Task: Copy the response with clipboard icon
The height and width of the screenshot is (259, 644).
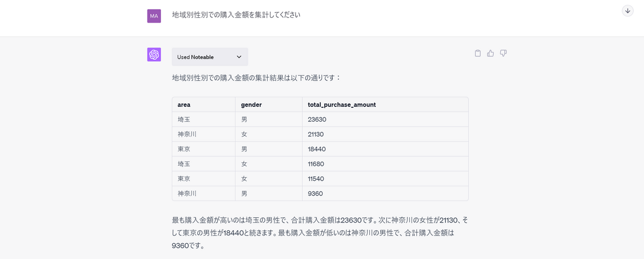Action: tap(478, 53)
